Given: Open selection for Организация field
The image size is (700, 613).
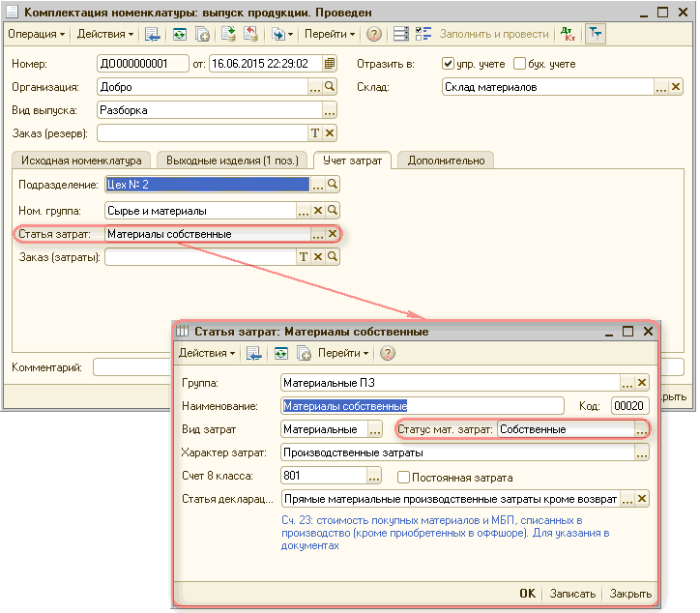Looking at the screenshot, I should tap(315, 87).
